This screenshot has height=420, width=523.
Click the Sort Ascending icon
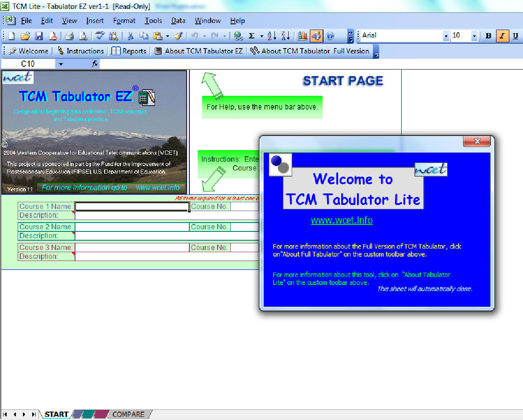pyautogui.click(x=272, y=36)
